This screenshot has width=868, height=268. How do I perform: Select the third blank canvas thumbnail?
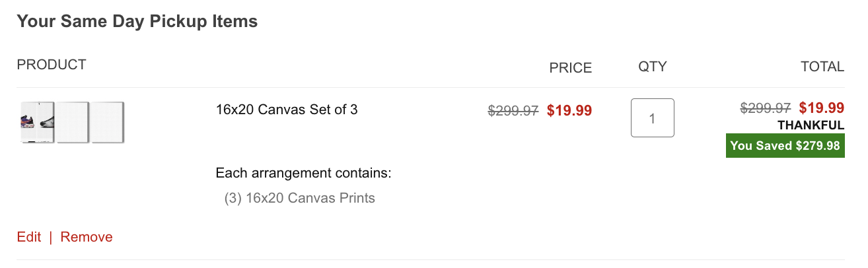pos(108,122)
